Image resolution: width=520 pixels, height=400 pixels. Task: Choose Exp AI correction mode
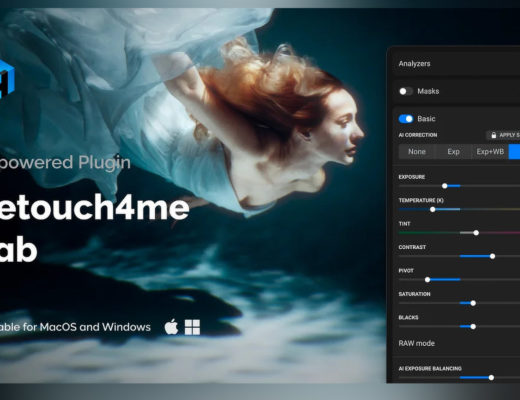click(x=453, y=152)
